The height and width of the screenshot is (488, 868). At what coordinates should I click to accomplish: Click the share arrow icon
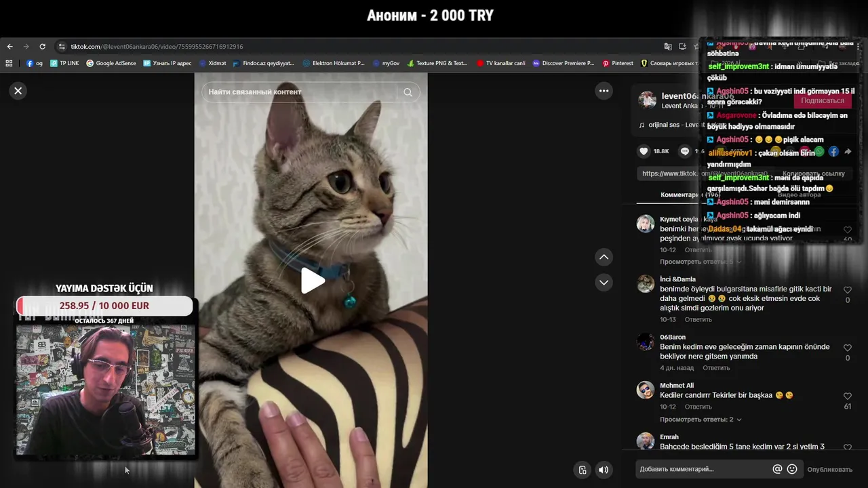(848, 152)
